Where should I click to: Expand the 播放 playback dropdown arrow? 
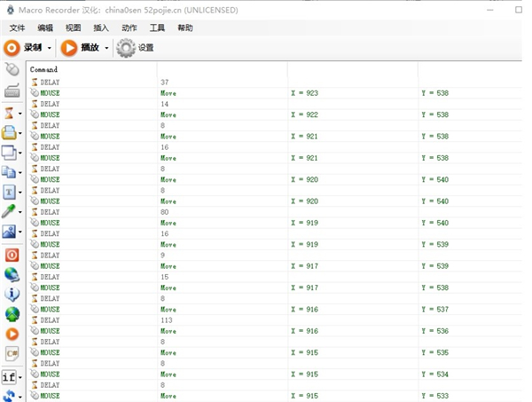point(106,48)
